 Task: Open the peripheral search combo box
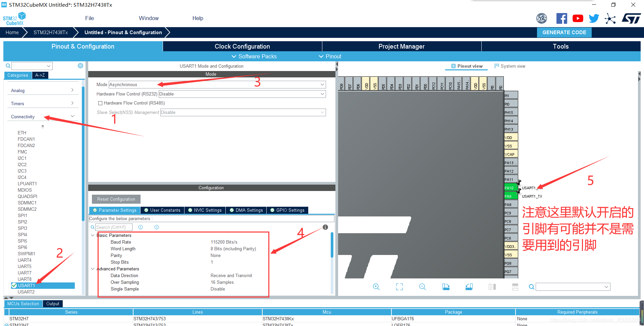[x=32, y=66]
